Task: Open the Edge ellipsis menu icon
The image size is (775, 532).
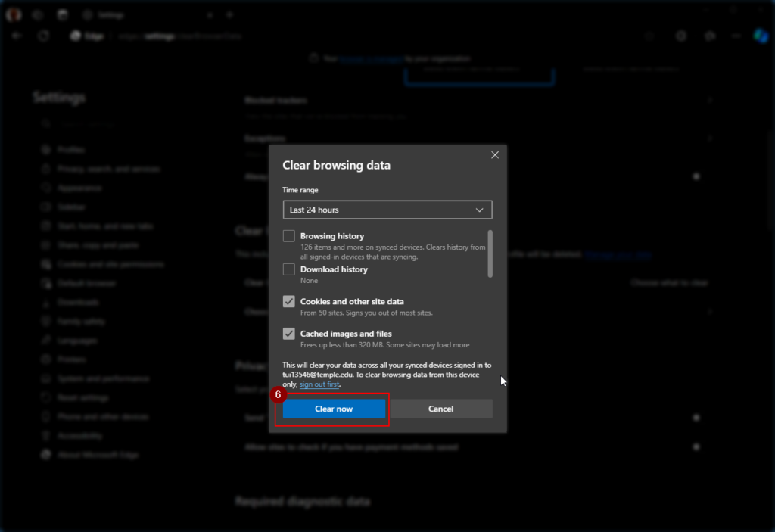Action: pyautogui.click(x=736, y=36)
